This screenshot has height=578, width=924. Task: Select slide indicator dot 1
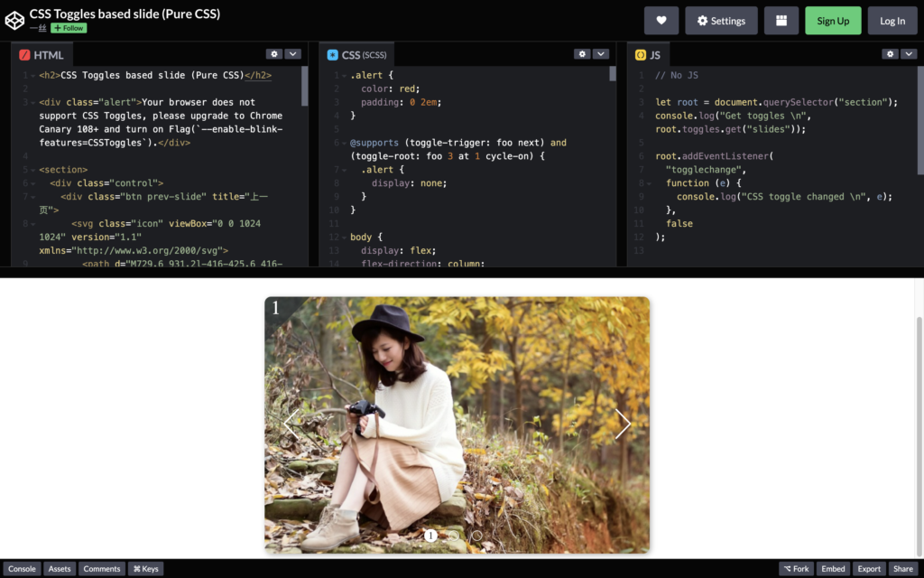coord(430,536)
